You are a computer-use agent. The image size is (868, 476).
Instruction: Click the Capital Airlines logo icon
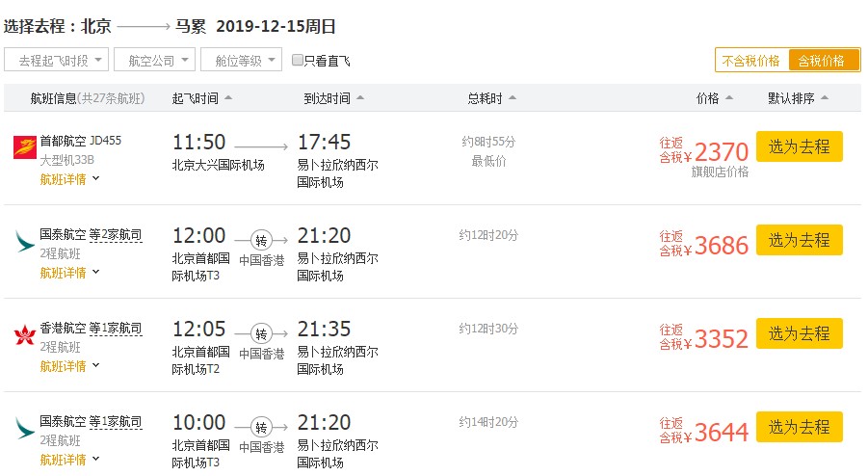pos(24,146)
